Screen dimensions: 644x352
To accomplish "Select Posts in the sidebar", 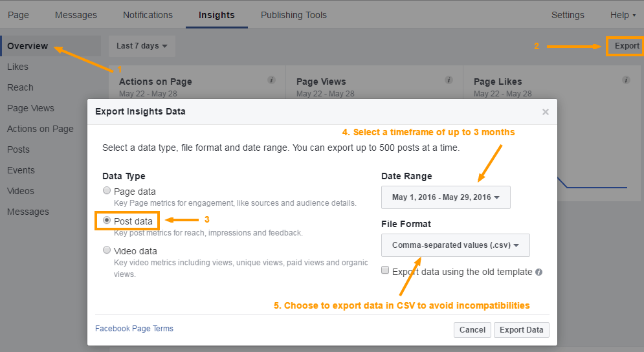I will point(18,149).
